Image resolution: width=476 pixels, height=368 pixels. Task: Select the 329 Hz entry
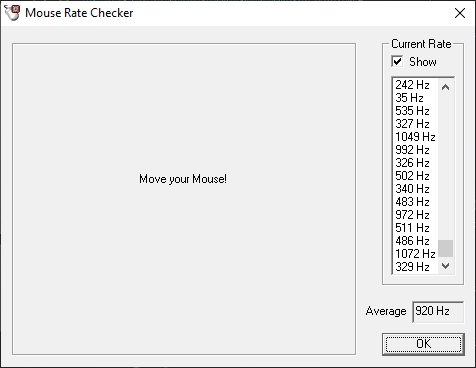pyautogui.click(x=416, y=267)
